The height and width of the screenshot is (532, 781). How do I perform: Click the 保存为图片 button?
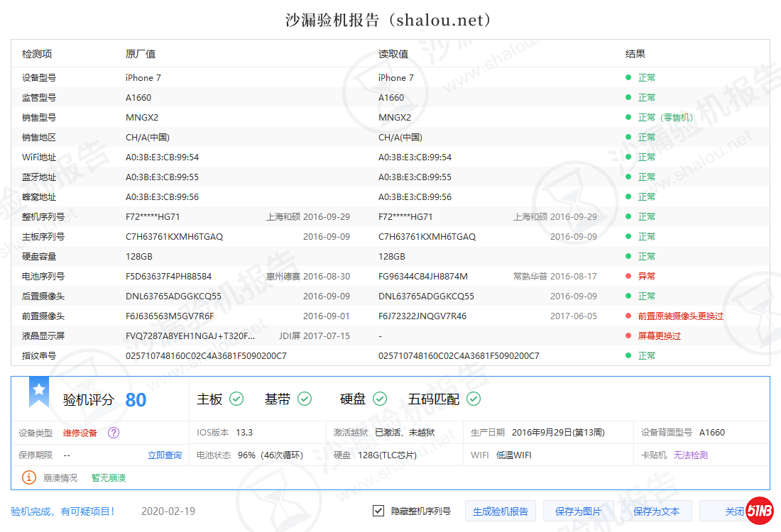[579, 511]
